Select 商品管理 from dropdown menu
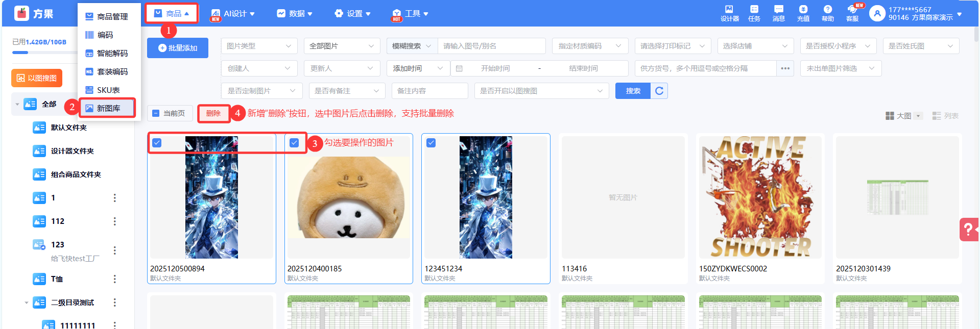The image size is (980, 329). [x=107, y=17]
